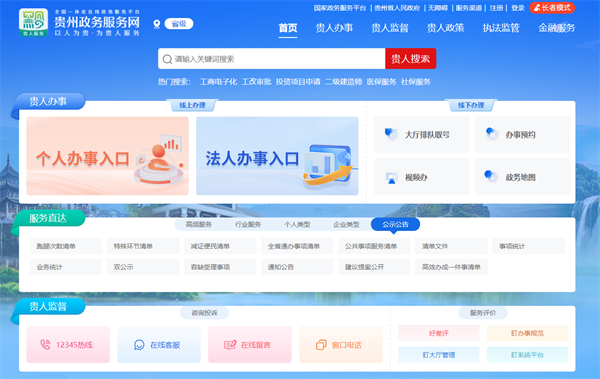Click the red 贵人搜索 search button
This screenshot has width=600, height=379.
(x=411, y=59)
